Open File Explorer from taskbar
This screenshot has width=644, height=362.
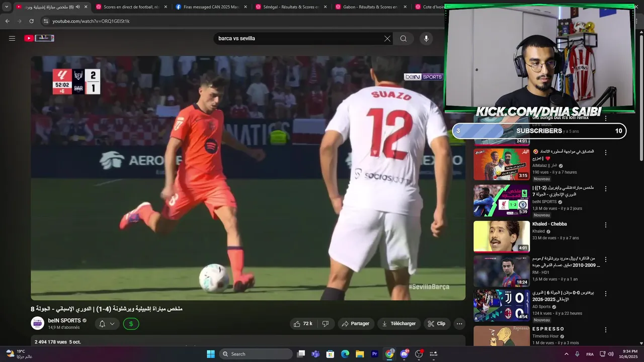point(360,354)
